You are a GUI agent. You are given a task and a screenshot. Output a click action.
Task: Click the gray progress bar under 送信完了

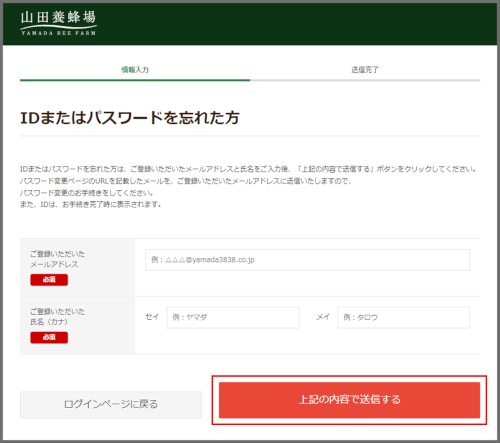tap(365, 80)
